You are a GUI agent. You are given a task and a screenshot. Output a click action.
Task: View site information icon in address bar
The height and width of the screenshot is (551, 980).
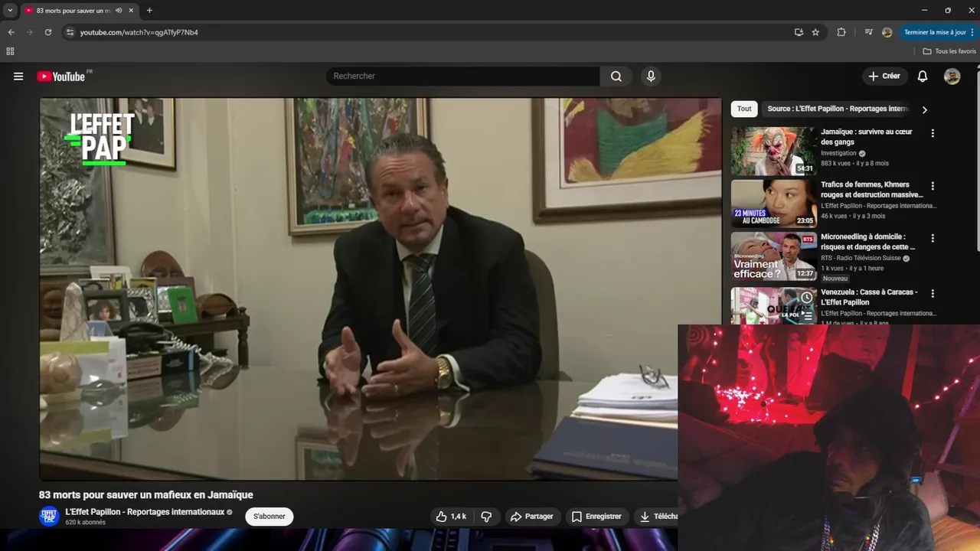point(70,32)
